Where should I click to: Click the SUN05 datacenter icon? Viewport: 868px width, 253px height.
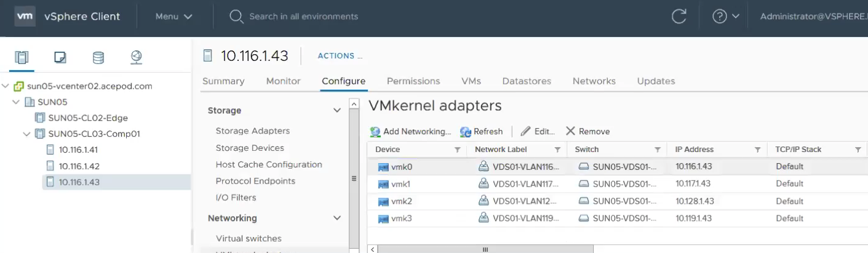30,102
